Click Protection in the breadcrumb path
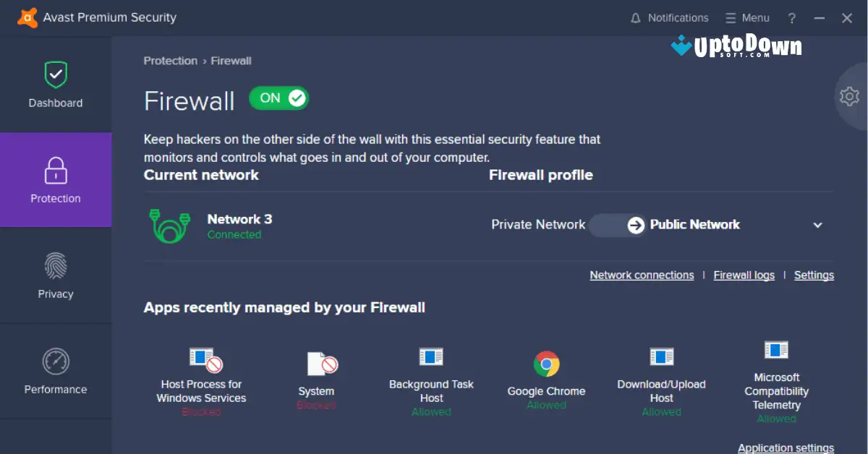 (171, 61)
